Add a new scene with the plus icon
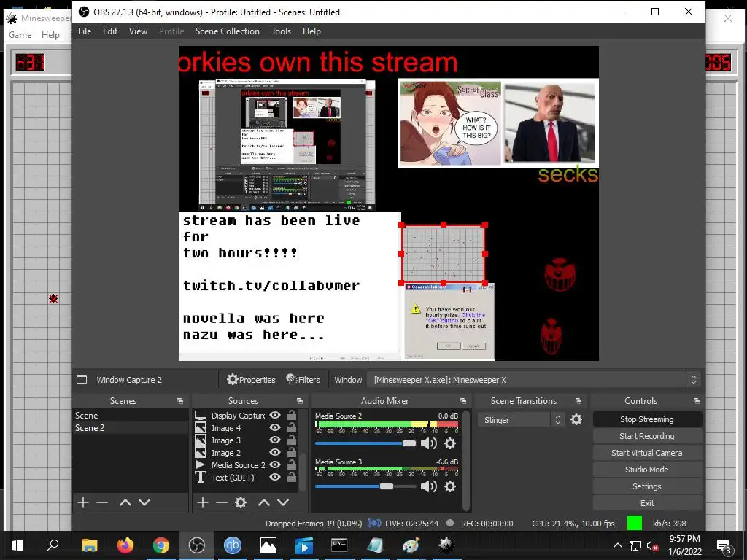The width and height of the screenshot is (747, 560). [83, 502]
